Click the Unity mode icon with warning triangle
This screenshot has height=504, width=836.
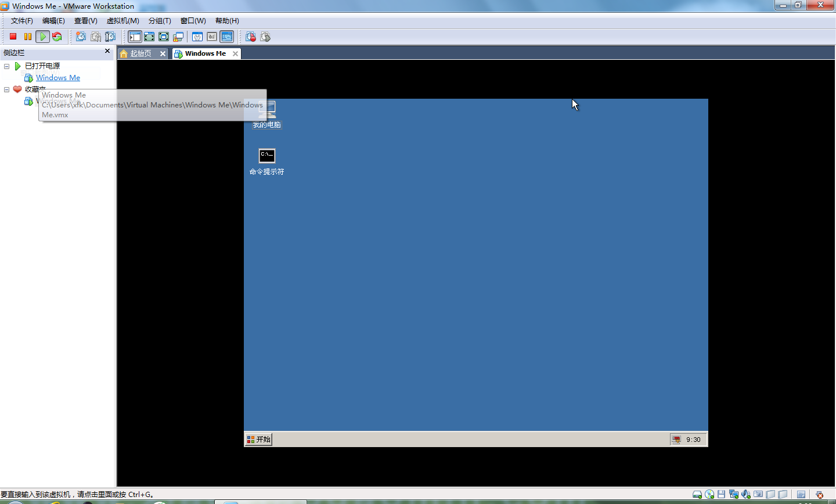178,37
